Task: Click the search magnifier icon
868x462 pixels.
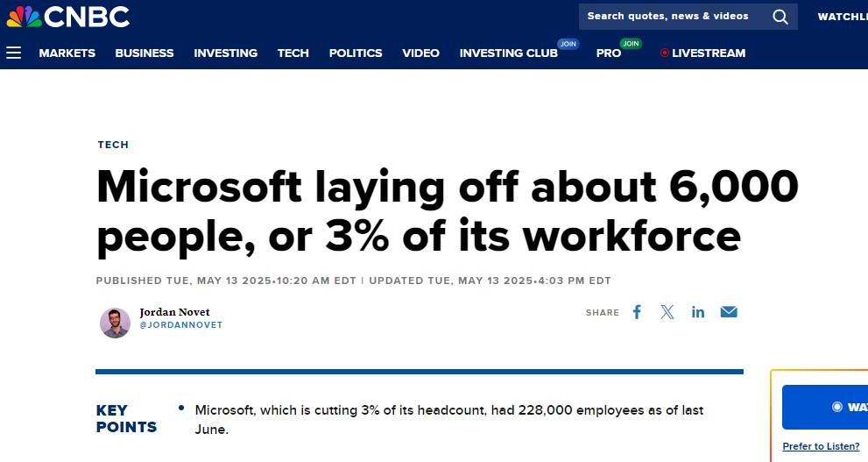Action: click(x=780, y=17)
